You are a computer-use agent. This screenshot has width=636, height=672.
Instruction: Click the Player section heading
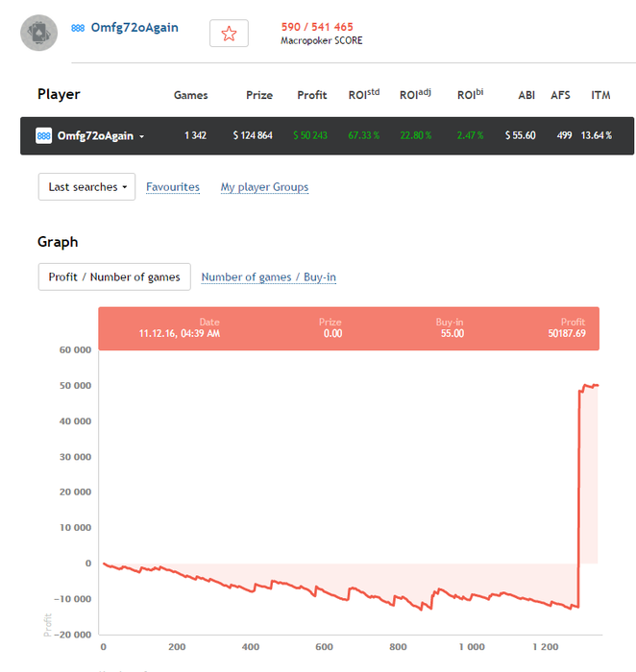click(59, 94)
